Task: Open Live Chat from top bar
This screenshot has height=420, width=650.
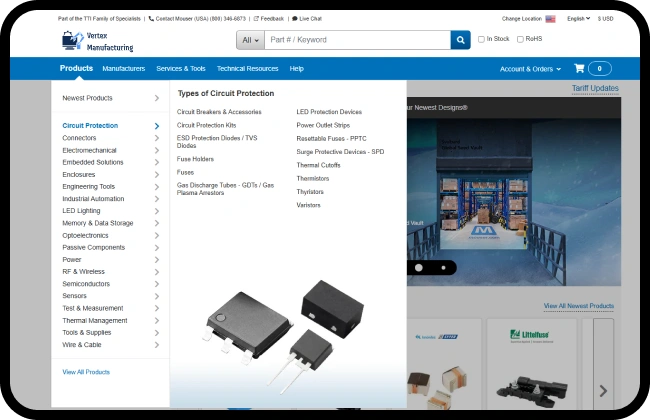Action: (x=306, y=18)
